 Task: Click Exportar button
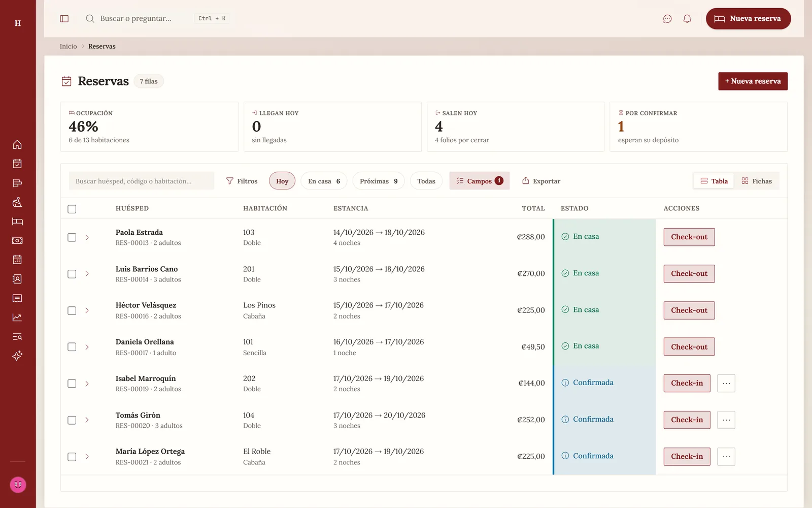click(x=541, y=181)
